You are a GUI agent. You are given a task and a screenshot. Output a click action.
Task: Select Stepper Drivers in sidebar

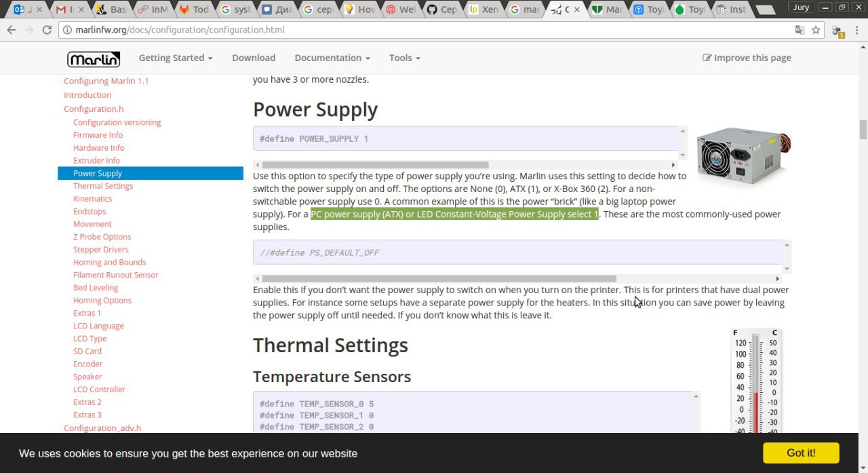[101, 249]
